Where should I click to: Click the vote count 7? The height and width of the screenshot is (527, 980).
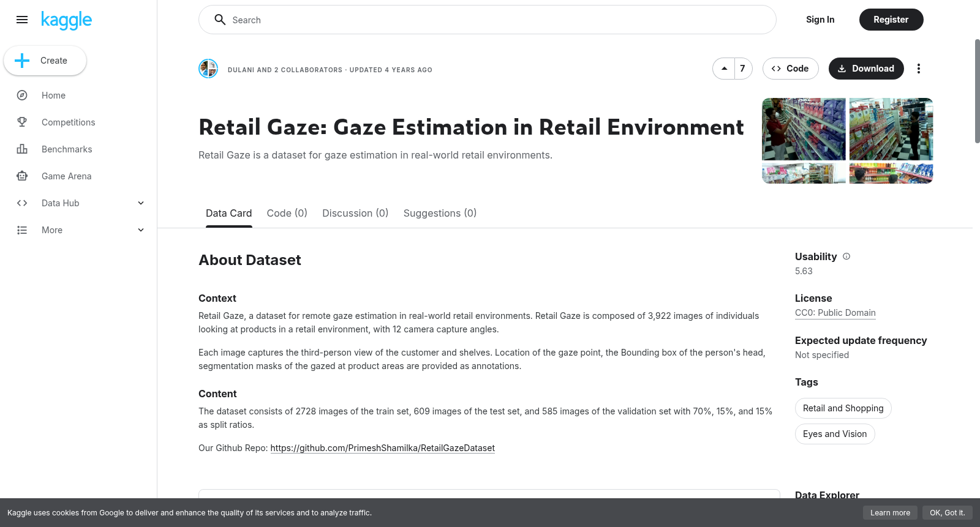pos(743,69)
